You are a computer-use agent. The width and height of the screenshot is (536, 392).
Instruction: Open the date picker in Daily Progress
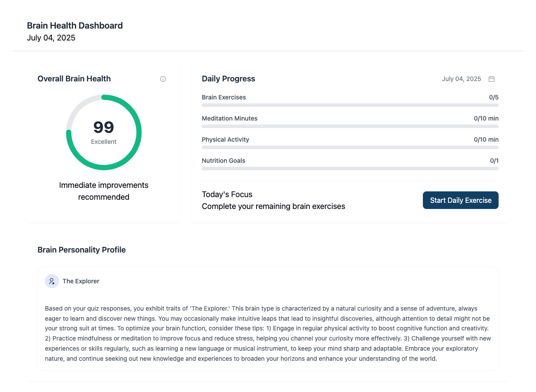tap(462, 79)
